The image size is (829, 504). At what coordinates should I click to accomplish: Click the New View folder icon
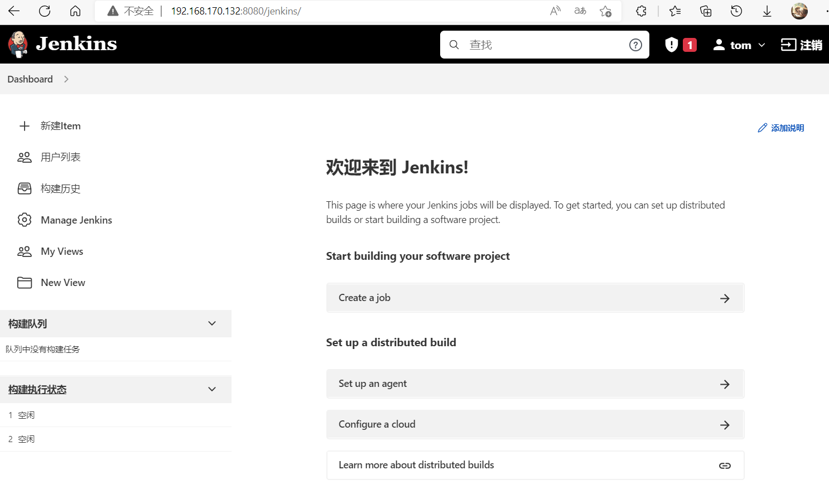tap(25, 283)
